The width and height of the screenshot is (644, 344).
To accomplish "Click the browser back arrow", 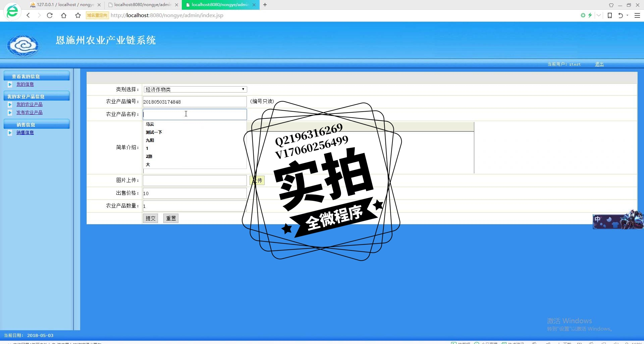I will point(28,15).
